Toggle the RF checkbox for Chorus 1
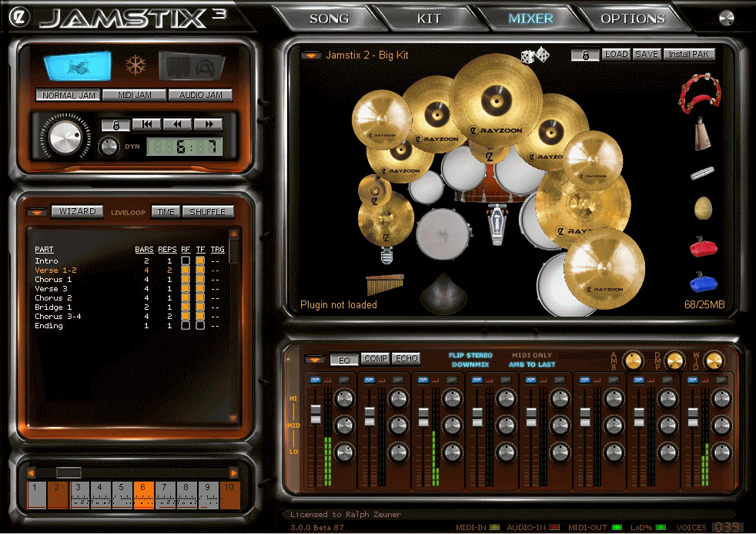The height and width of the screenshot is (534, 756). [x=186, y=279]
